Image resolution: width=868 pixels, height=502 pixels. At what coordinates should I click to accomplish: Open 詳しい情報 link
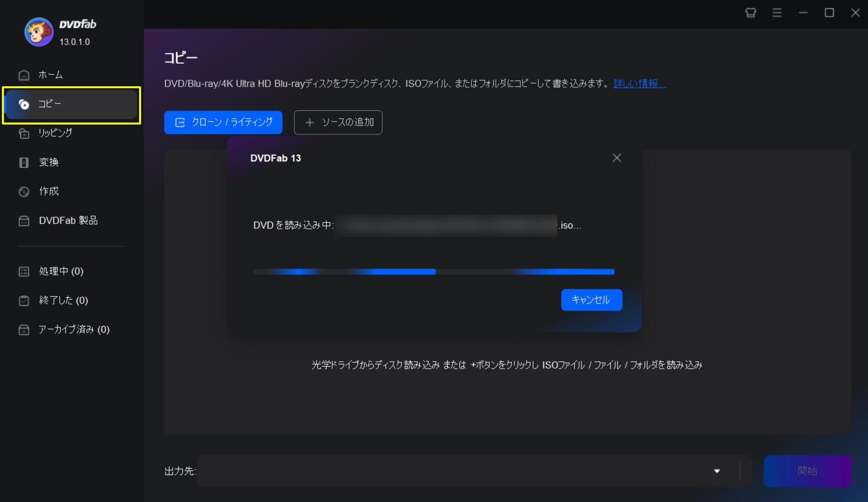pos(640,83)
